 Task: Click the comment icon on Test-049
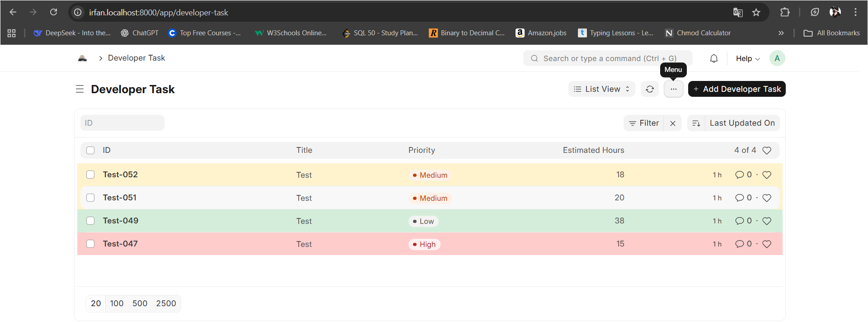click(x=739, y=221)
